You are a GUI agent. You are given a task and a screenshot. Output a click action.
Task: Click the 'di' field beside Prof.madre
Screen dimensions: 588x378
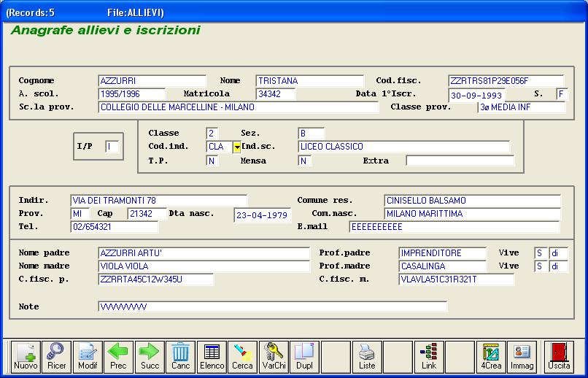559,266
